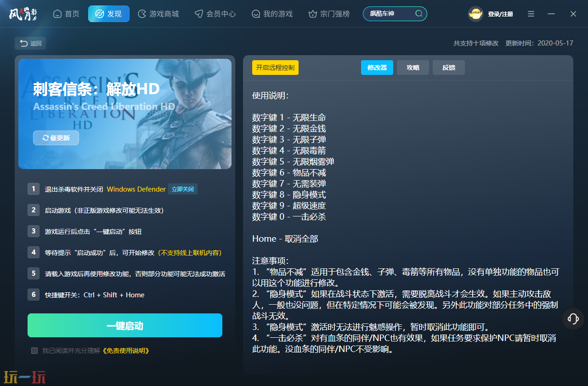Image resolution: width=588 pixels, height=386 pixels.
Task: Open the 宗门强榜 ranking tab
Action: click(x=329, y=14)
